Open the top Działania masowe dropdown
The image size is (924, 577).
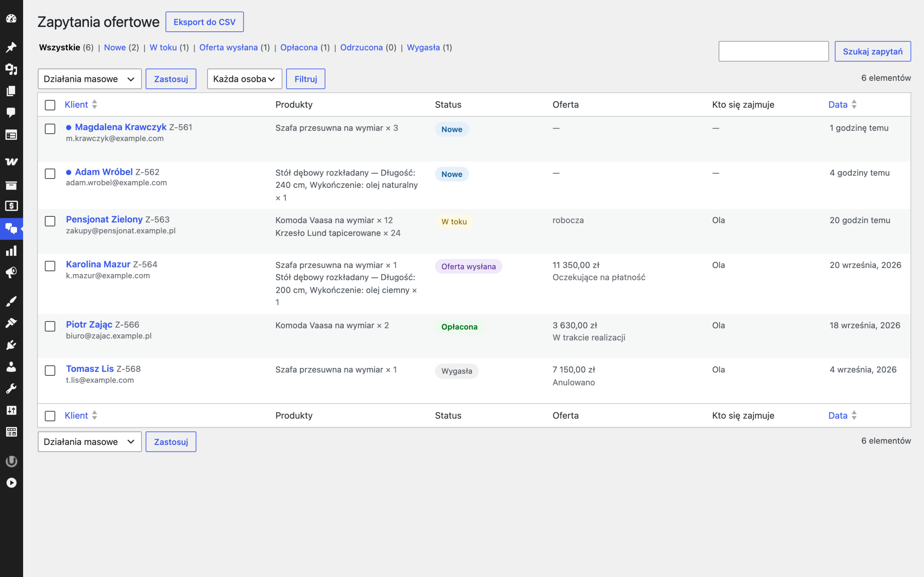[90, 79]
